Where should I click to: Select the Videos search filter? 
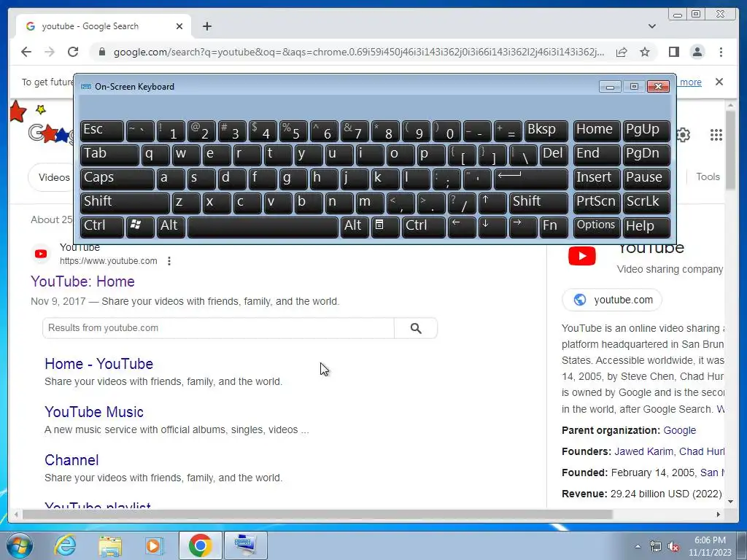[x=54, y=177]
